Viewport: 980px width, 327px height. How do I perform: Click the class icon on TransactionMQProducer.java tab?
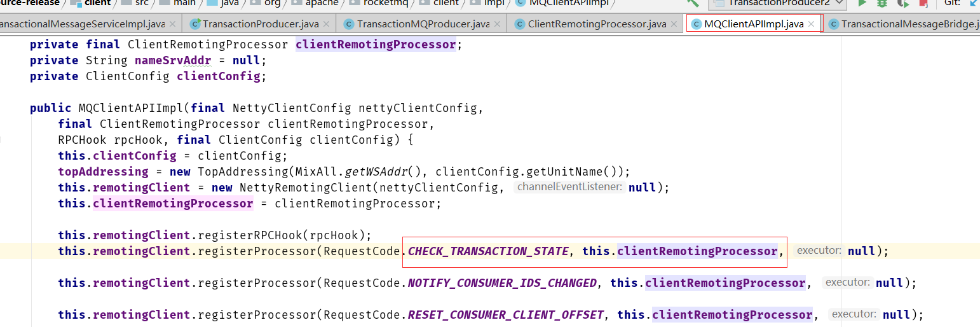[348, 24]
